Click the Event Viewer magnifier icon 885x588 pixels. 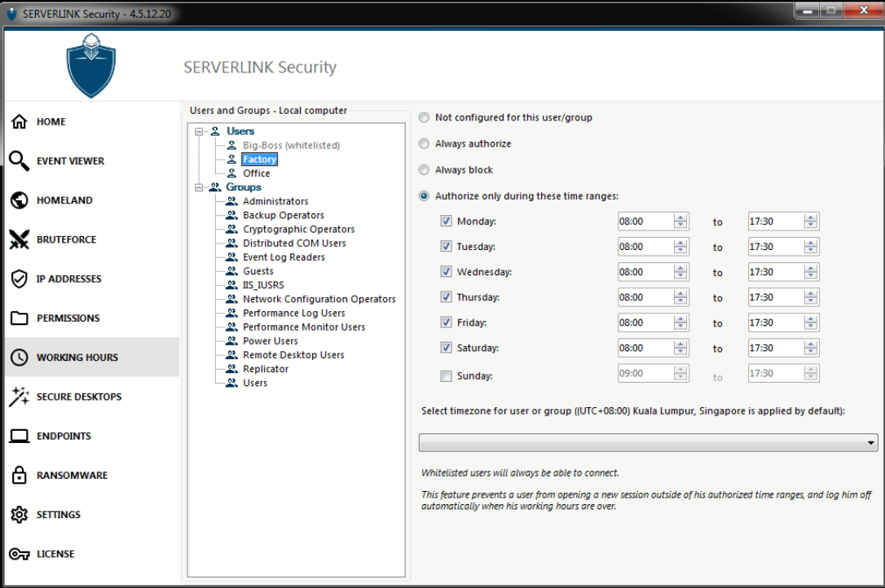click(20, 160)
